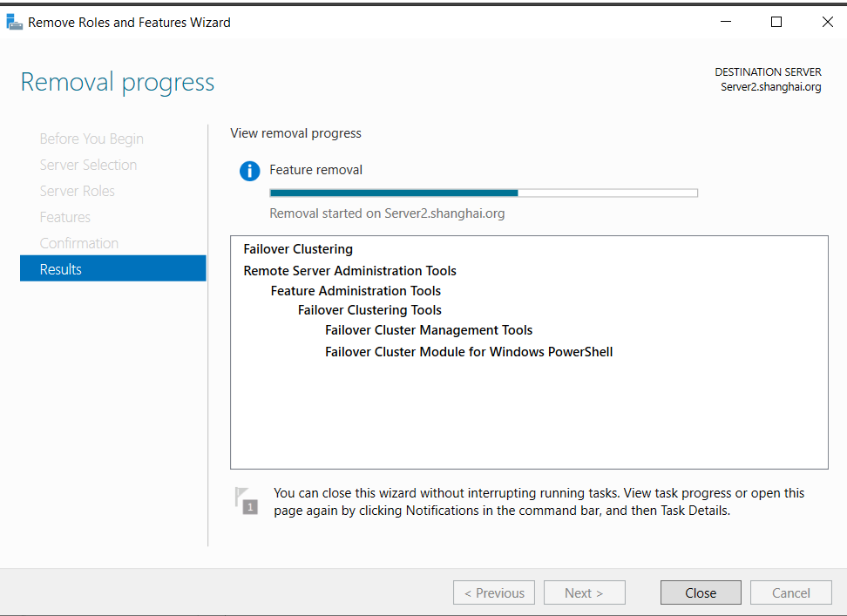The image size is (847, 616).
Task: Click the feature removal progress bar
Action: (484, 193)
